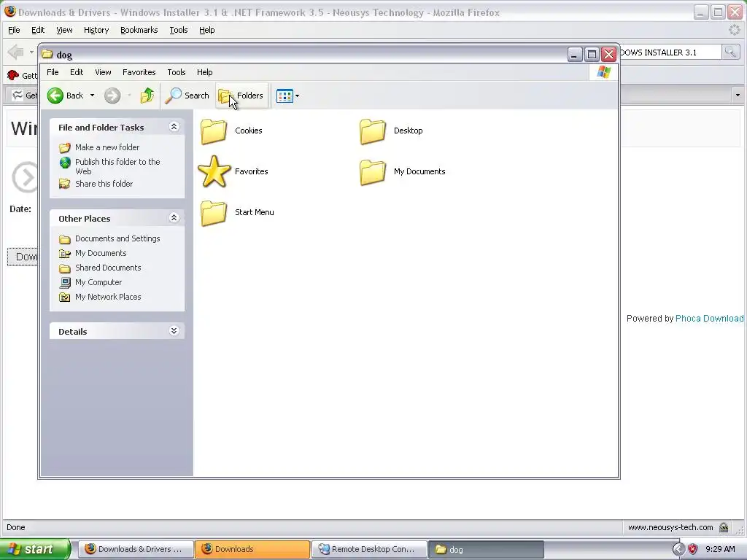Click the green Back arrow icon
The height and width of the screenshot is (560, 747).
point(55,96)
